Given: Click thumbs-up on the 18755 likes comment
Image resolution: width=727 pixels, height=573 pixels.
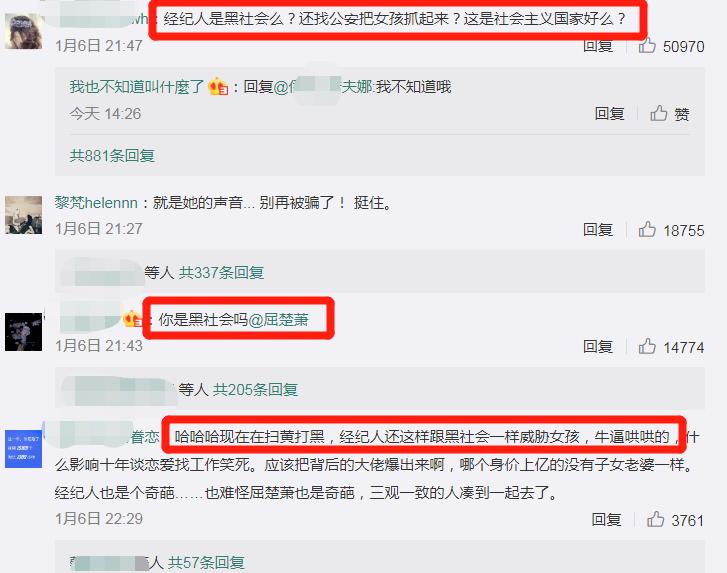Looking at the screenshot, I should click(647, 229).
